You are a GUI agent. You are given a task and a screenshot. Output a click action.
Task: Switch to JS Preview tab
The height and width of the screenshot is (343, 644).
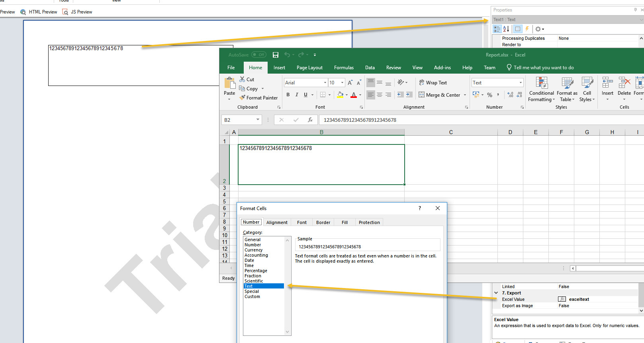coord(77,12)
